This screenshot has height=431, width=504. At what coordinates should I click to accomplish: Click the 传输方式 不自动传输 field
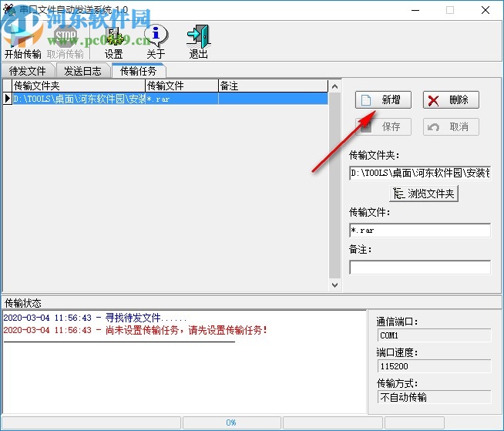pos(434,397)
